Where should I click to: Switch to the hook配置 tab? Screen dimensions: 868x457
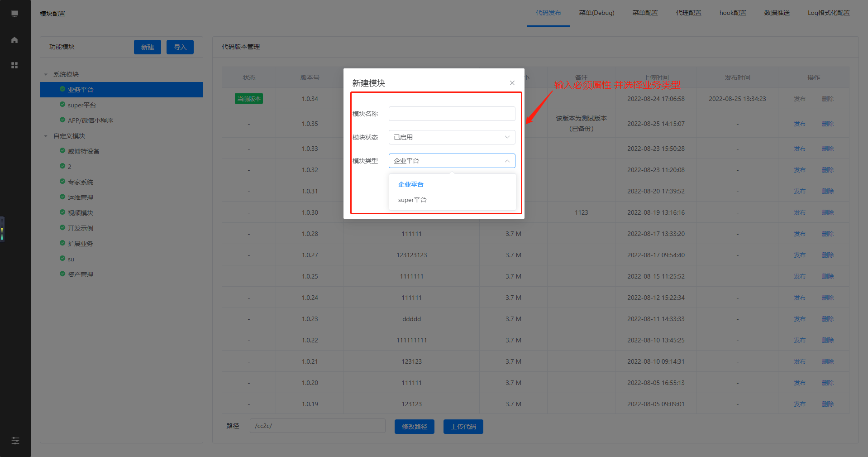pos(732,13)
